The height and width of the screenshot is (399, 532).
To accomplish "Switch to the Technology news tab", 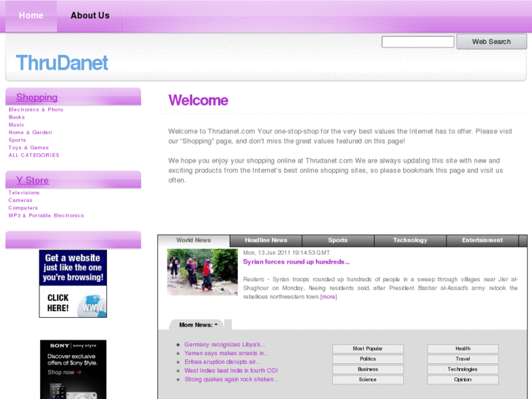I will (411, 240).
